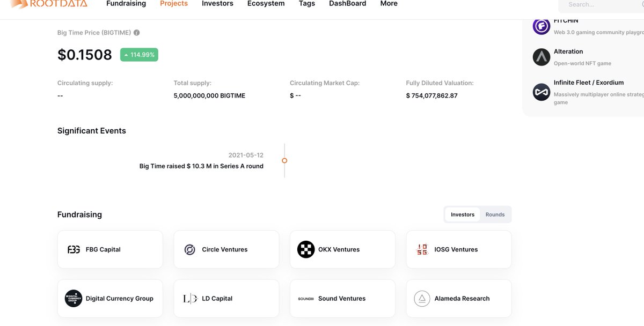Viewport: 644px width, 326px height.
Task: Click the 114.99% price change badge
Action: (x=139, y=55)
